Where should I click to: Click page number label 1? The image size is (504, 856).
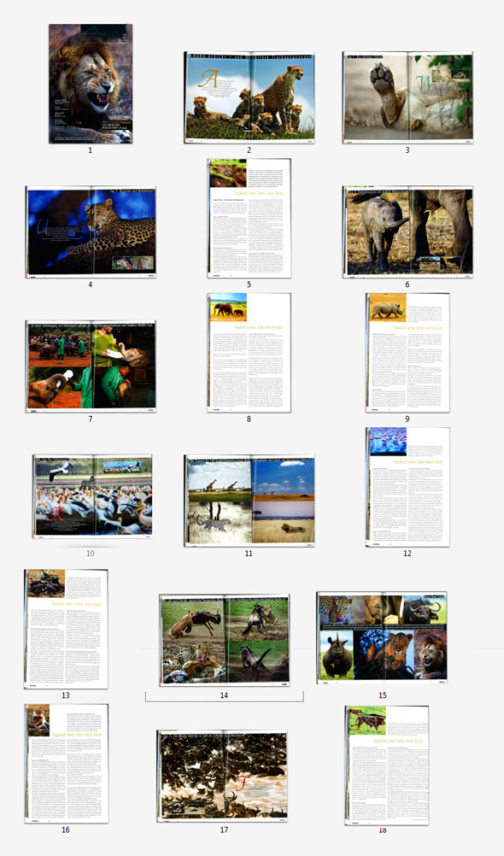[x=91, y=150]
